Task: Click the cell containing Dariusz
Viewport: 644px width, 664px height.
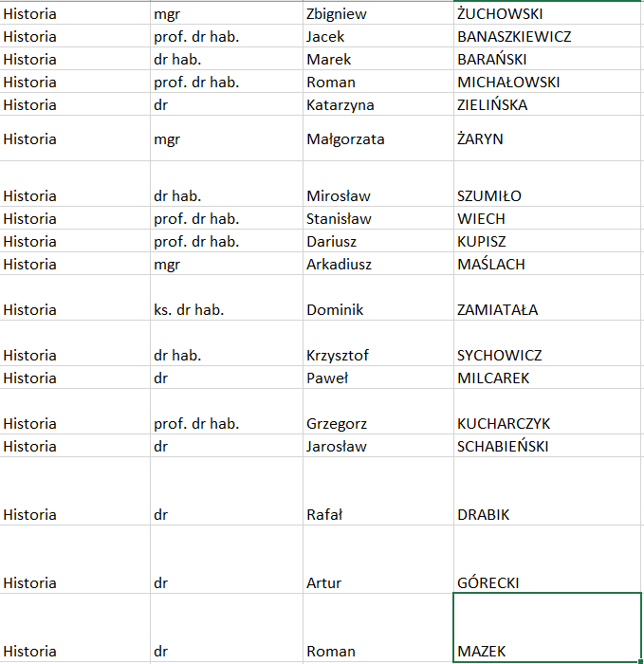Action: tap(331, 242)
